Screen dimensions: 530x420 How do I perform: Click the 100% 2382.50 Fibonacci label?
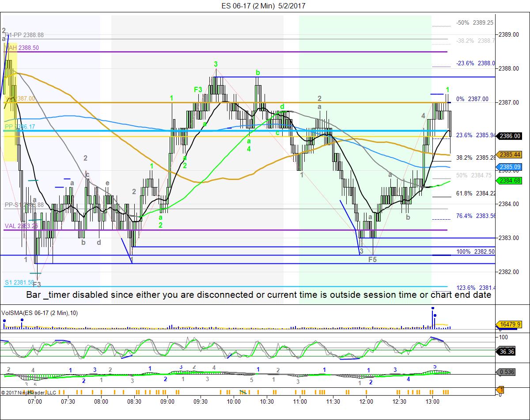[x=476, y=251]
